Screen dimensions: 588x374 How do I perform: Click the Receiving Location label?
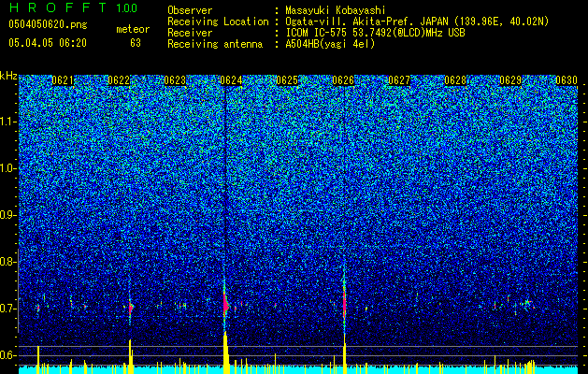(218, 22)
